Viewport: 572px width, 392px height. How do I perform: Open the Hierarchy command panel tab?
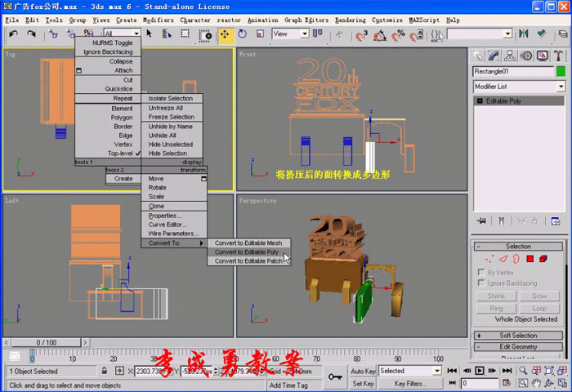(x=510, y=56)
